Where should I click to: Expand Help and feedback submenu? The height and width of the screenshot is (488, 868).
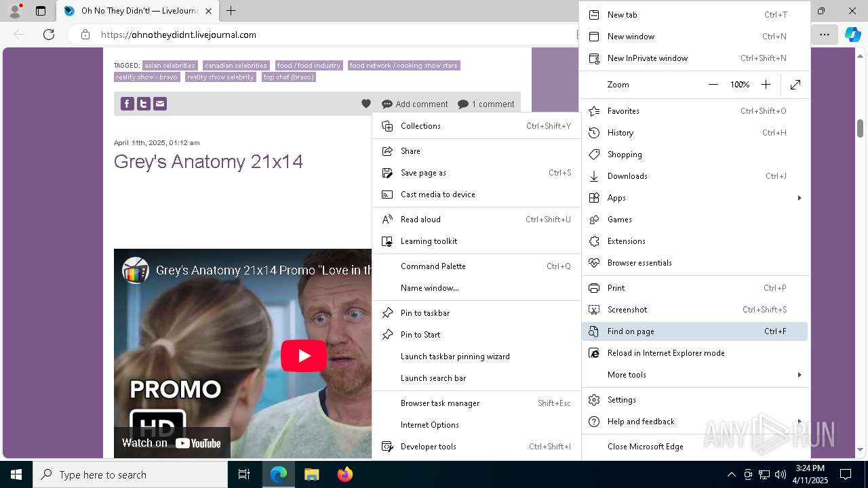click(694, 422)
